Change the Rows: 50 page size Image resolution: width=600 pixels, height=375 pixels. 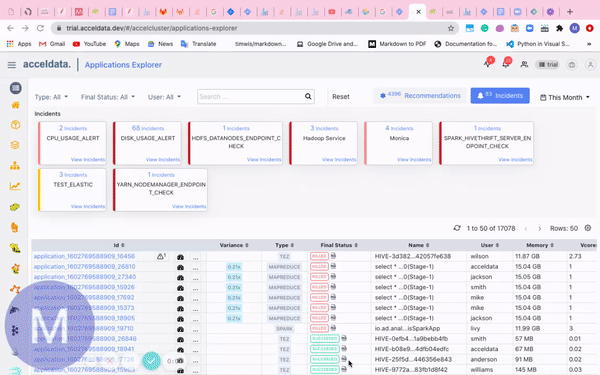(564, 228)
